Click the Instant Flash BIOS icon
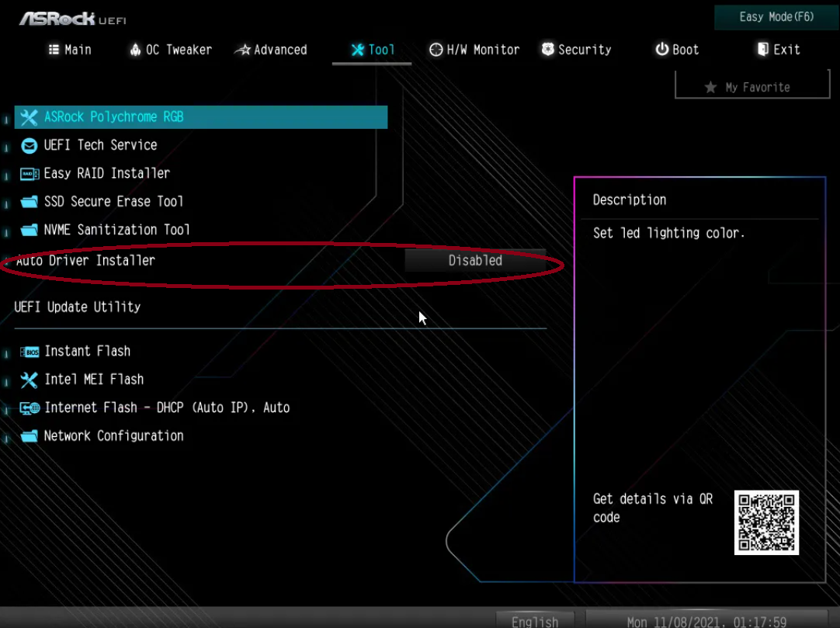 click(x=30, y=352)
